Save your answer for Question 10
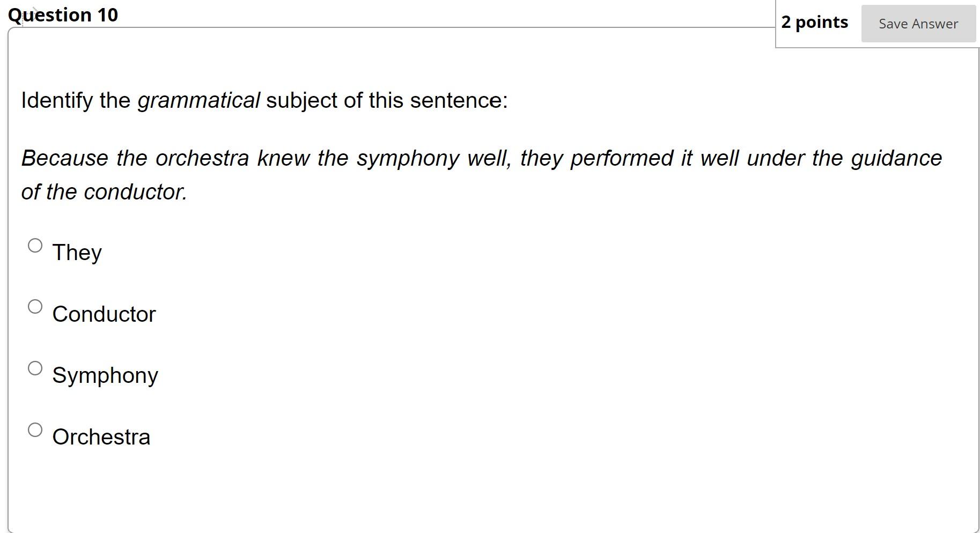The width and height of the screenshot is (980, 533). point(918,24)
